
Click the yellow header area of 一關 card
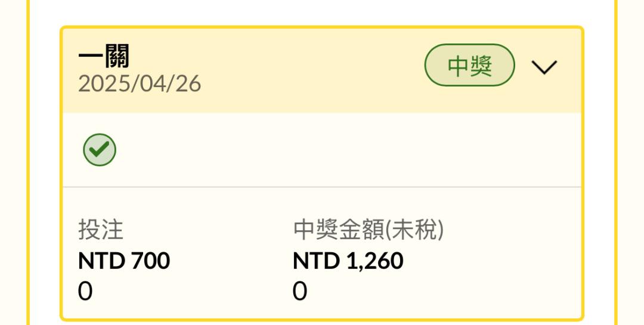click(x=322, y=70)
